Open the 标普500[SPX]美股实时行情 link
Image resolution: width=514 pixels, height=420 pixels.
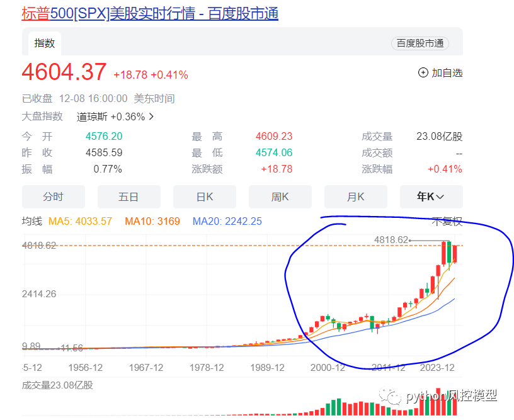tap(150, 14)
